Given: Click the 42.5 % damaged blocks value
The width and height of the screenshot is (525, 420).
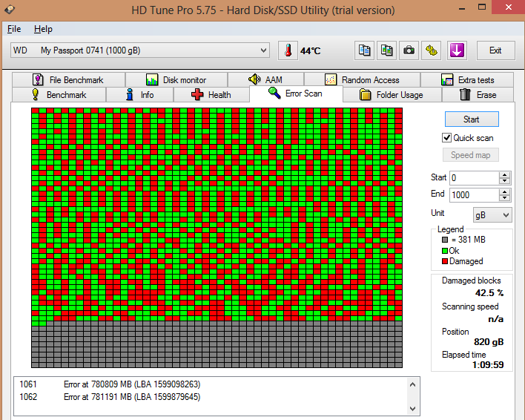Looking at the screenshot, I should coord(489,293).
